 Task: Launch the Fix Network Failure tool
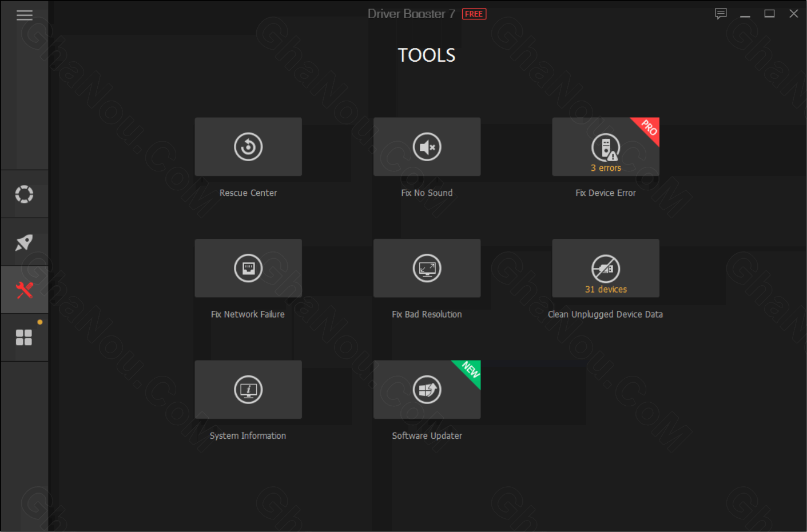[248, 268]
